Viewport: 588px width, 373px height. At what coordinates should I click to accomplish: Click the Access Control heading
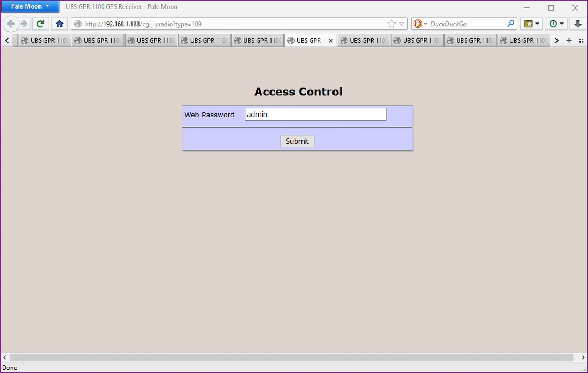coord(298,92)
